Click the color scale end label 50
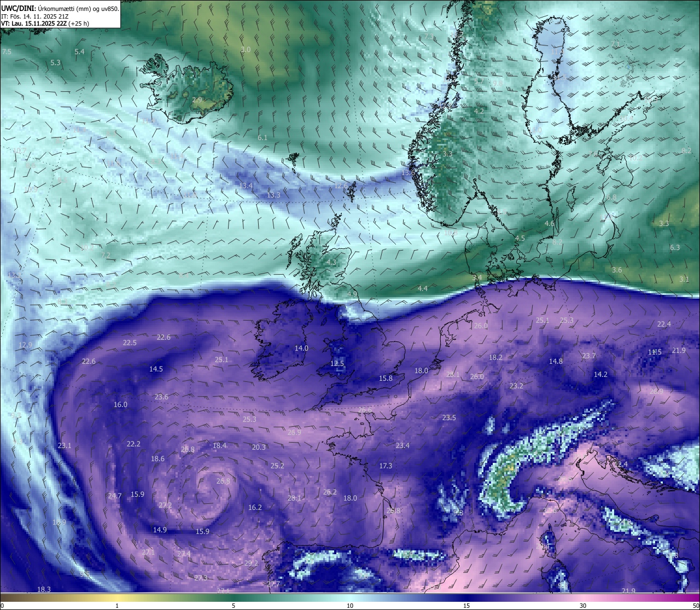This screenshot has height=610, width=700. 696,606
